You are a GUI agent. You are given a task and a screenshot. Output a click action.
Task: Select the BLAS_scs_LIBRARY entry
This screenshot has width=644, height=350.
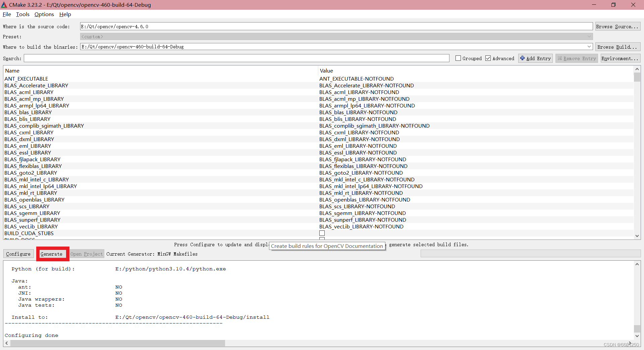pyautogui.click(x=27, y=206)
